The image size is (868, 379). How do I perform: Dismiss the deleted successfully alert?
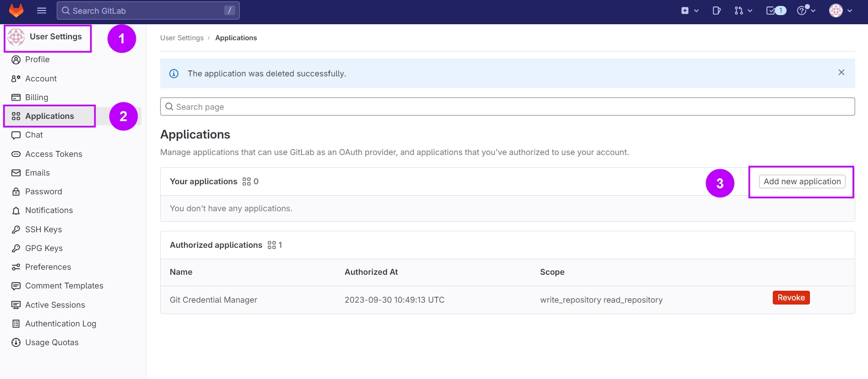841,73
